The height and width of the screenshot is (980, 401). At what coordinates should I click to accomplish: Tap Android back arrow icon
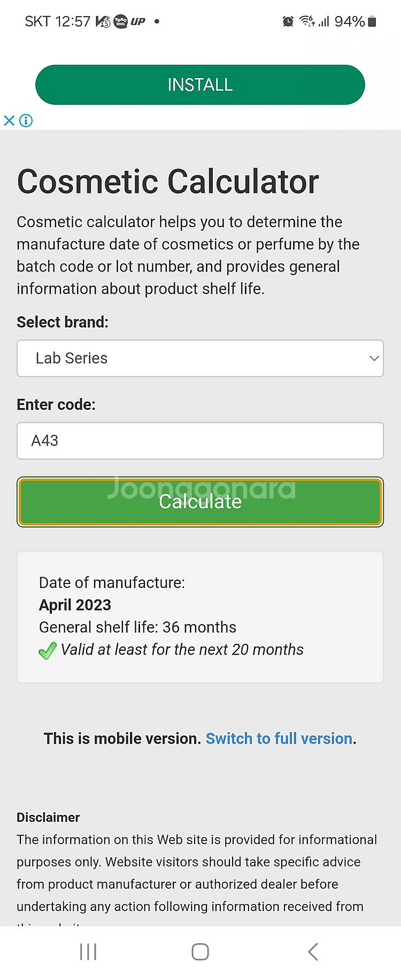click(313, 952)
